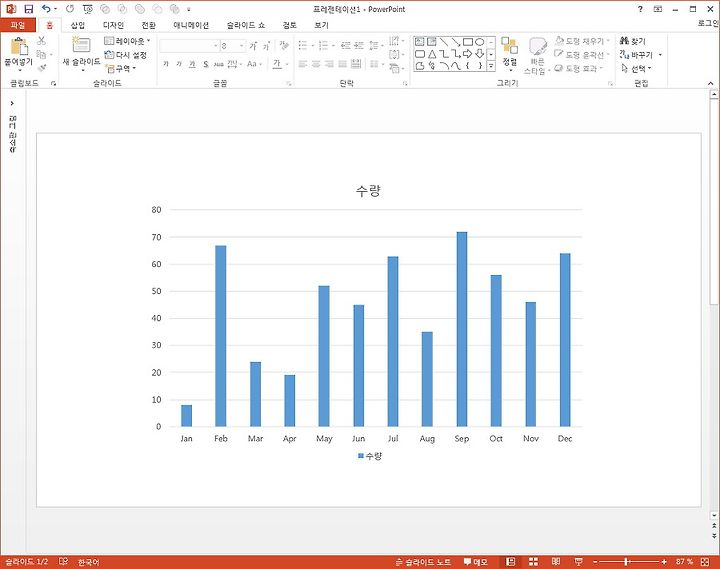The height and width of the screenshot is (569, 720).
Task: Click the chart title 수량
Action: pyautogui.click(x=368, y=191)
